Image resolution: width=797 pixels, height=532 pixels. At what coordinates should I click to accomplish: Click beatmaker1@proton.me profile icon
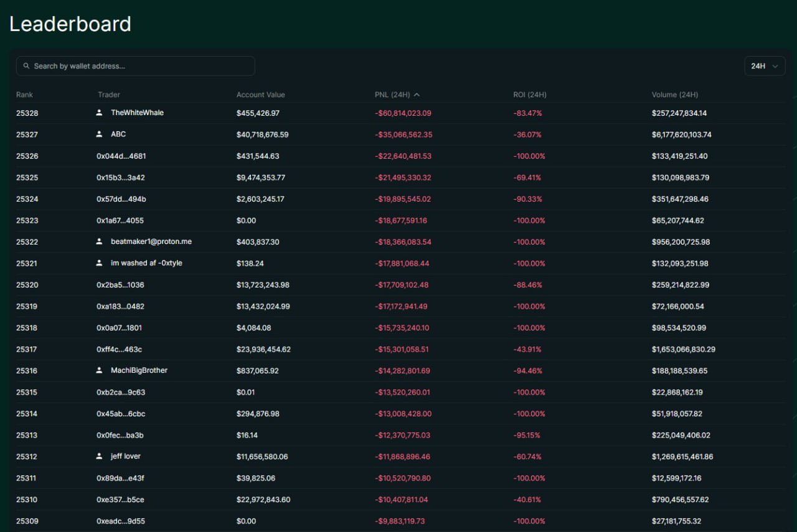pyautogui.click(x=99, y=241)
